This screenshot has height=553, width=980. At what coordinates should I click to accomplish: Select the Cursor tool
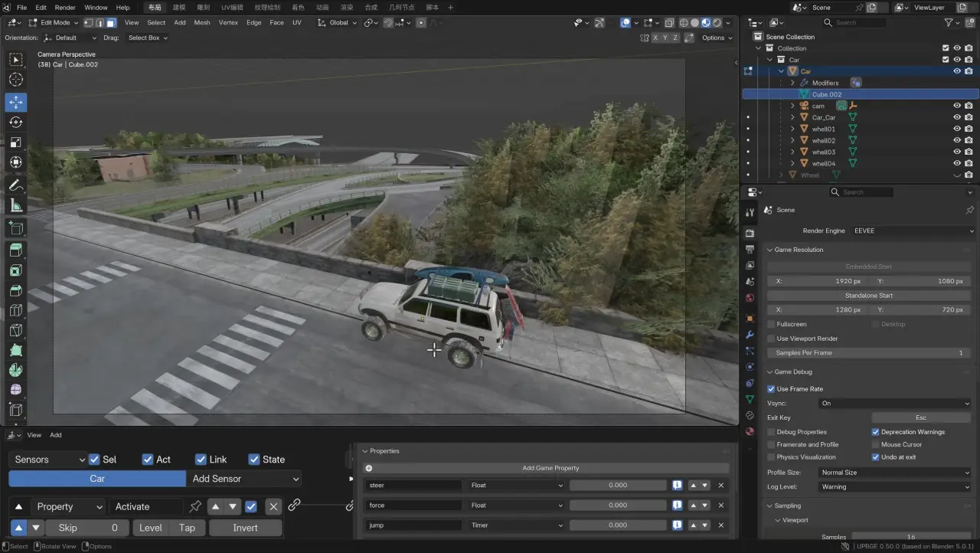tap(15, 79)
